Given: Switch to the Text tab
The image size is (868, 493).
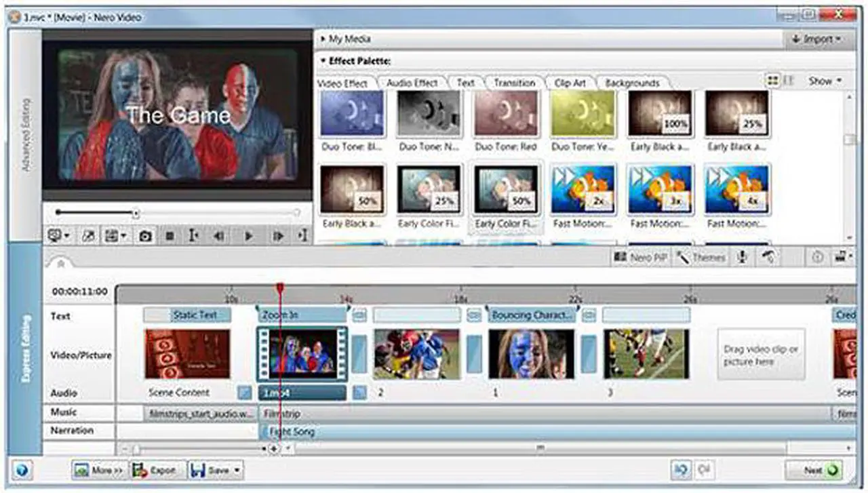Looking at the screenshot, I should pos(465,83).
